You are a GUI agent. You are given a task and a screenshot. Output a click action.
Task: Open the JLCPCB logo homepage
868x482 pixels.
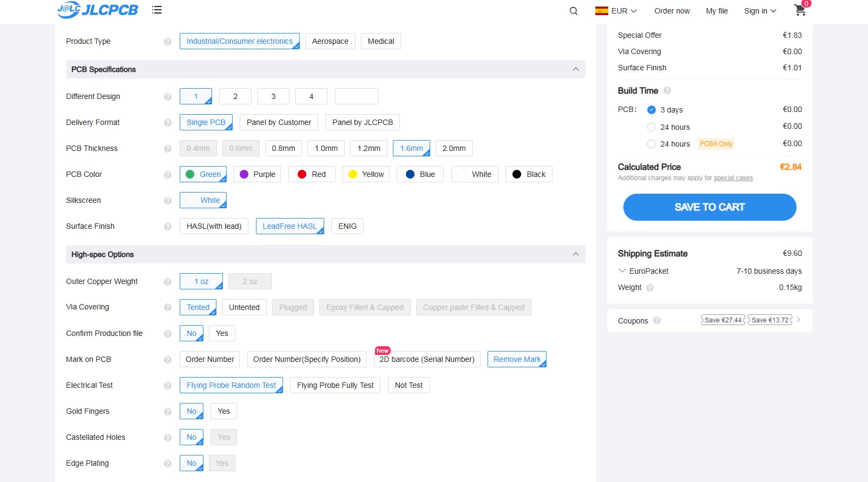[x=98, y=10]
